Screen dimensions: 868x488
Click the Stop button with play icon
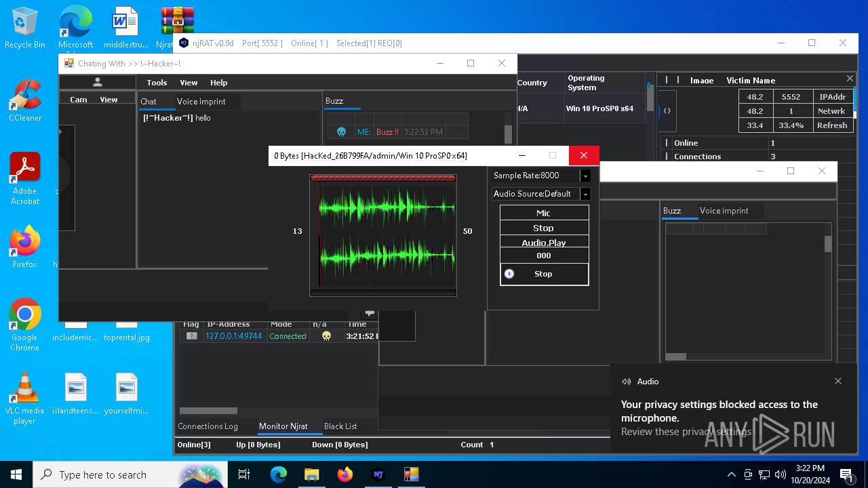(544, 274)
